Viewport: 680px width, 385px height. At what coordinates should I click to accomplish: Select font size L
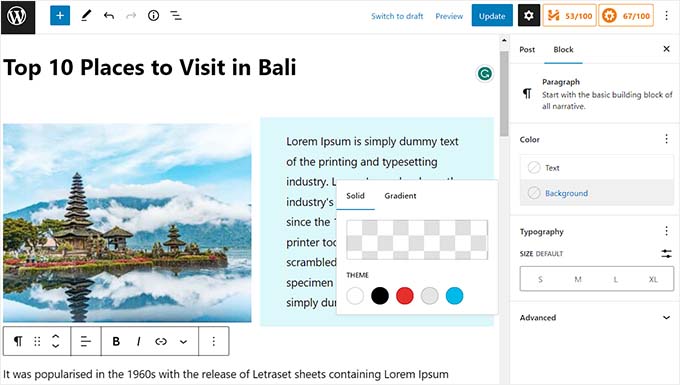(615, 279)
